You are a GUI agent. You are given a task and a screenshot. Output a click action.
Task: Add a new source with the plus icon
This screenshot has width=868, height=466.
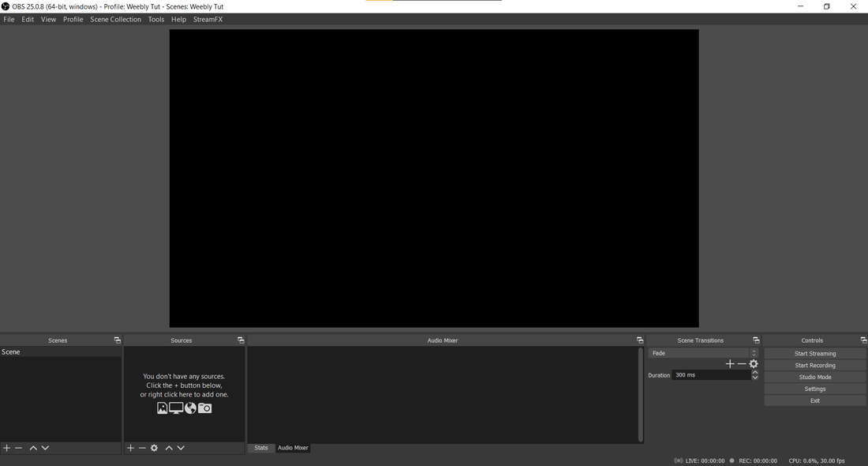point(129,448)
